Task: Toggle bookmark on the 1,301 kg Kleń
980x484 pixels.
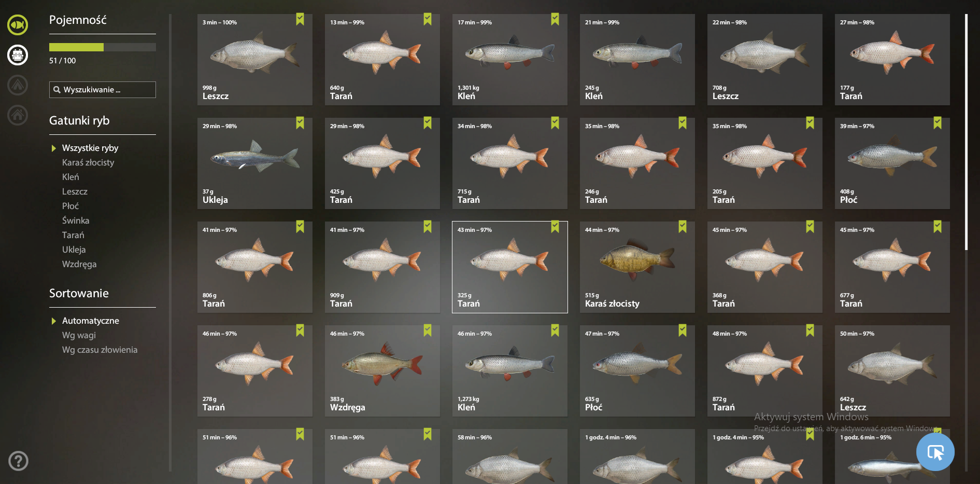Action: point(555,19)
